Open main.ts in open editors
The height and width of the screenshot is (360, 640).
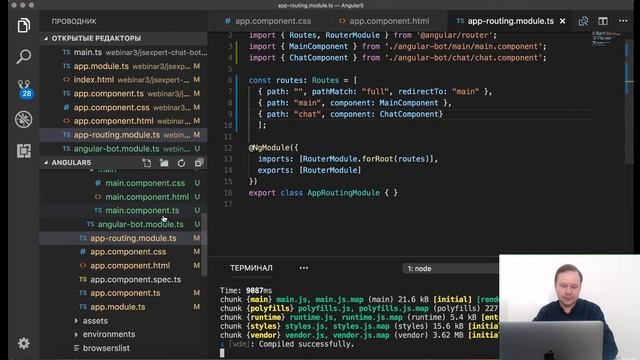tap(123, 52)
